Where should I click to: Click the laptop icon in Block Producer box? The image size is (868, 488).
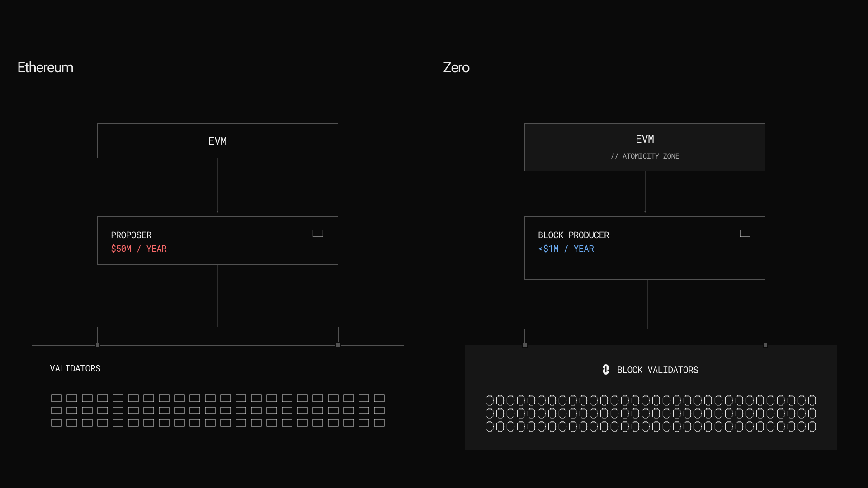tap(745, 234)
